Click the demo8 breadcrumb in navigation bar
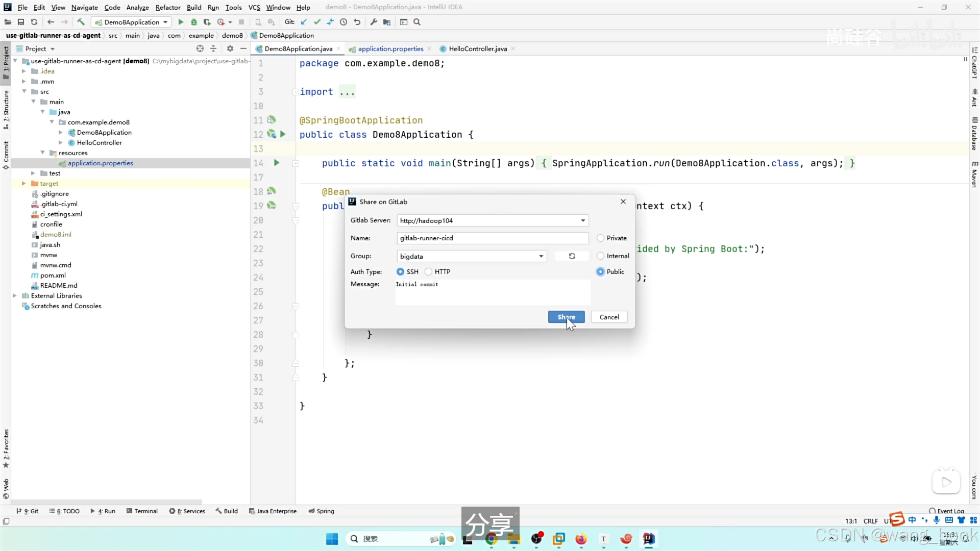The height and width of the screenshot is (551, 980). point(232,35)
